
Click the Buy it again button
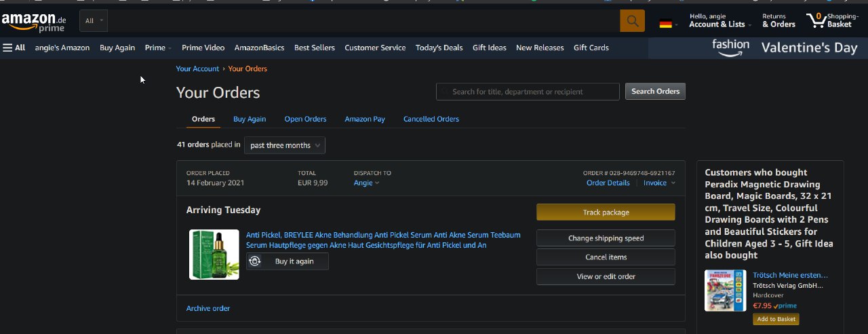coord(288,261)
